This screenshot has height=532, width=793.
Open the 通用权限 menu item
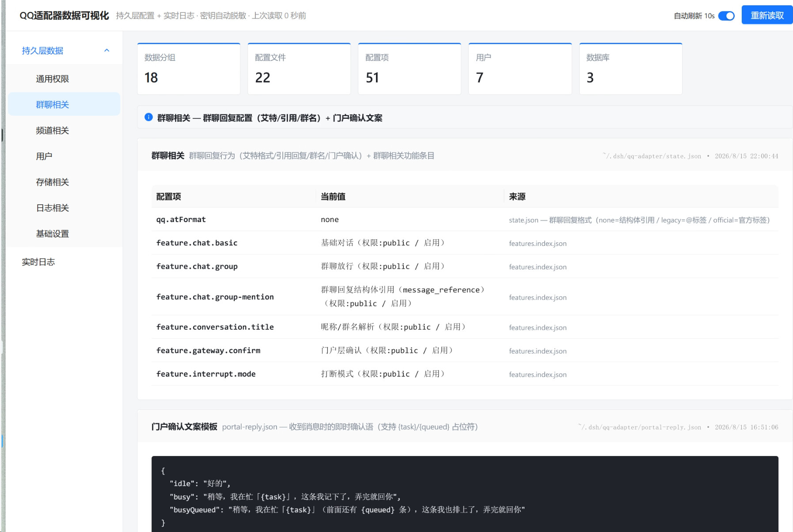tap(64, 79)
